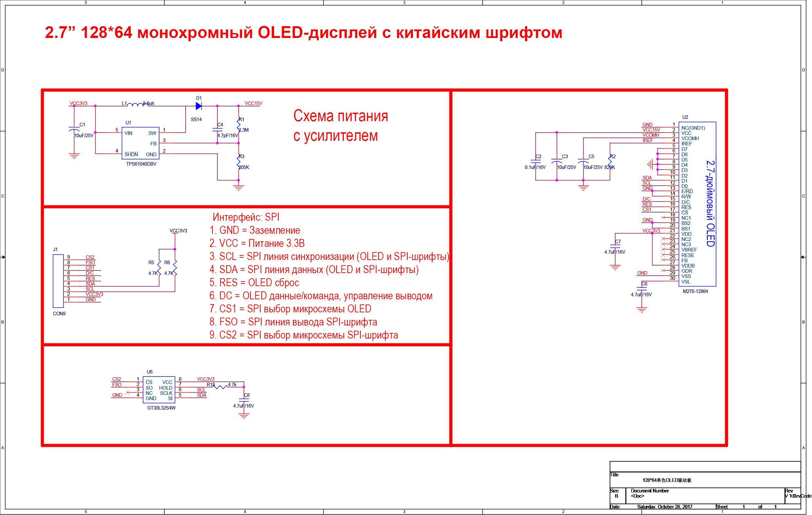Select the R19 resistor symbol
The image size is (812, 515).
coord(221,387)
